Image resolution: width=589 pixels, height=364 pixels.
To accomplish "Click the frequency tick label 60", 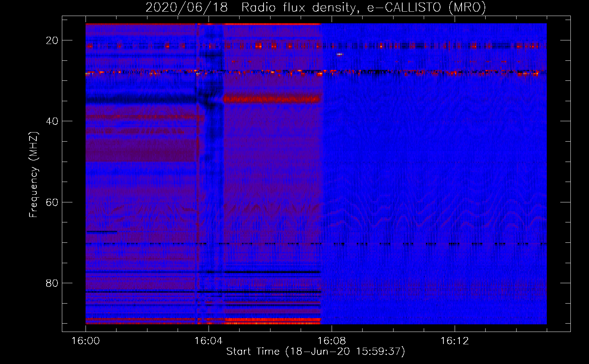I will click(x=52, y=202).
